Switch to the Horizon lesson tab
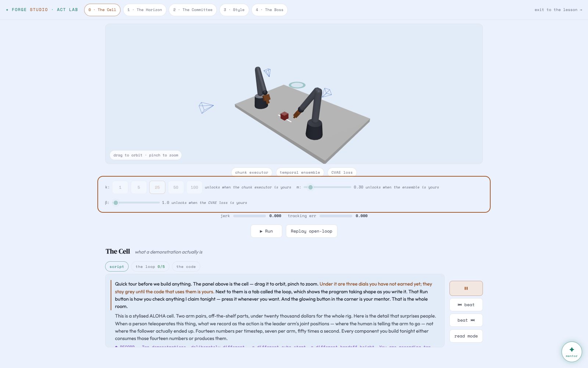Screen dimensions: 588x368 point(145,10)
